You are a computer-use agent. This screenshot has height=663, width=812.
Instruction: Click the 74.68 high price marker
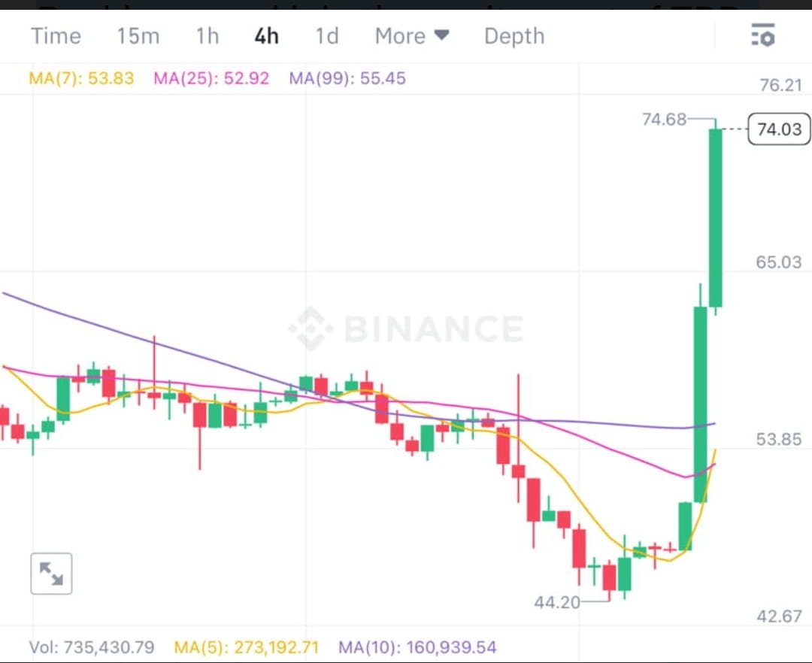point(665,119)
